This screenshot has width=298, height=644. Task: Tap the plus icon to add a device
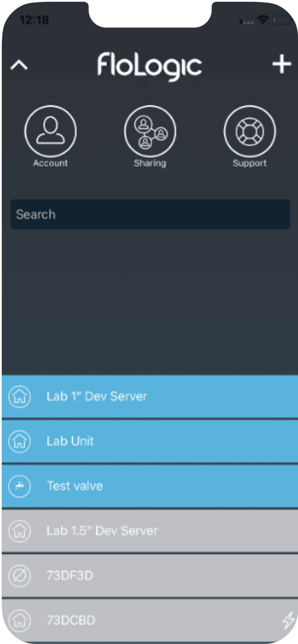(x=282, y=64)
